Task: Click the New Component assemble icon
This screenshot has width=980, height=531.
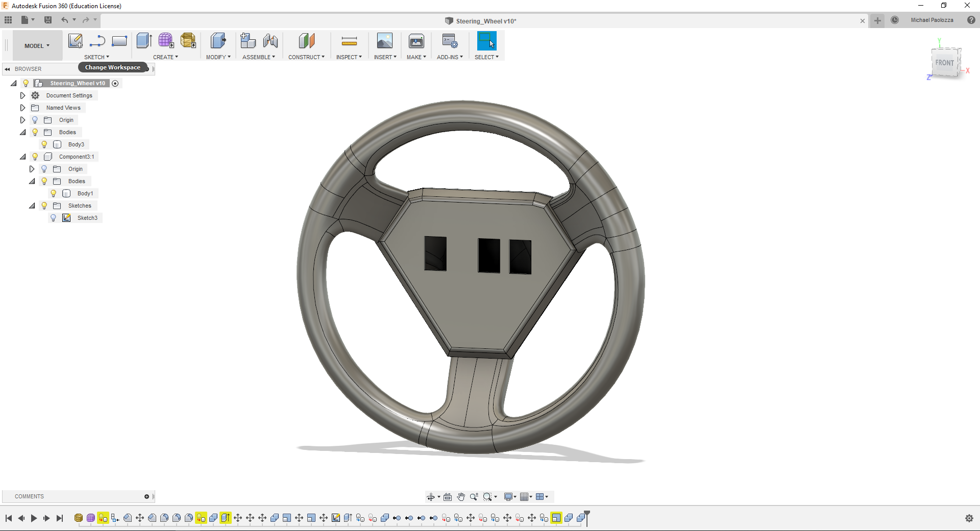Action: click(248, 41)
